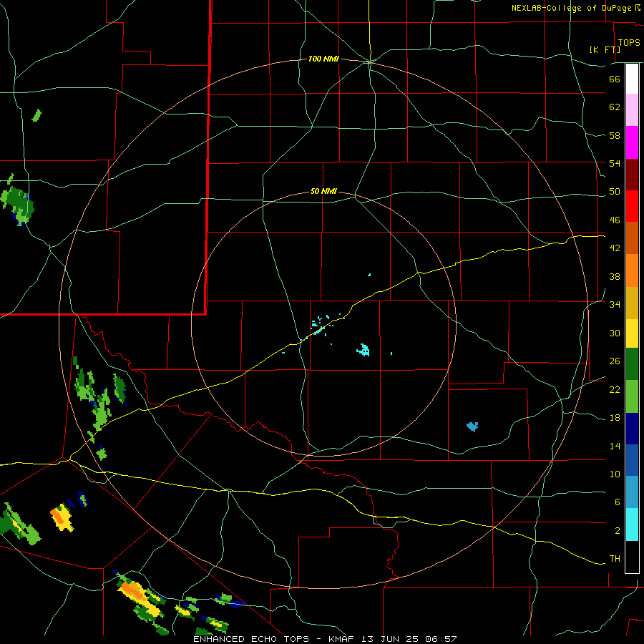The width and height of the screenshot is (644, 644).
Task: Click the navy swatch between 14 and 18
Action: (x=632, y=429)
